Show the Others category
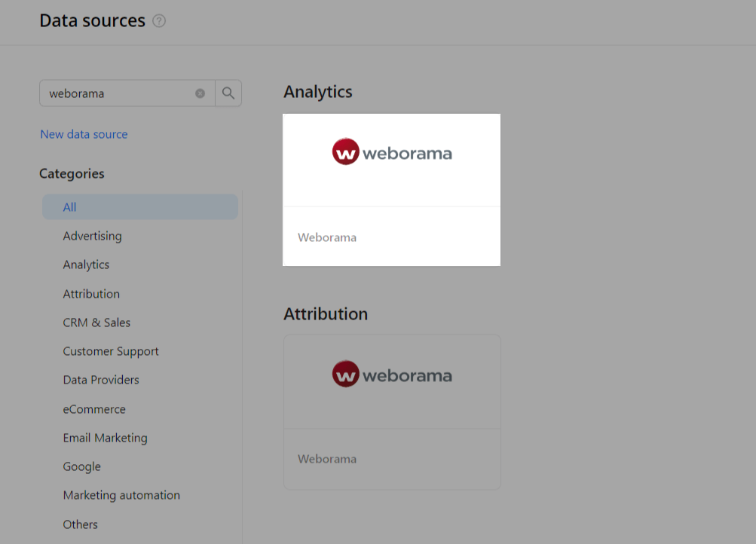 (x=80, y=524)
